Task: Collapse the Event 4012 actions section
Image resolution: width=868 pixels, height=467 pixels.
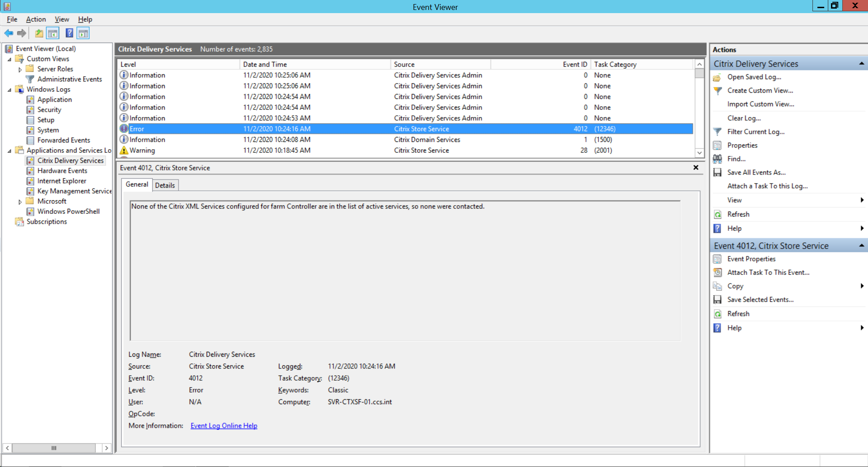Action: [861, 245]
